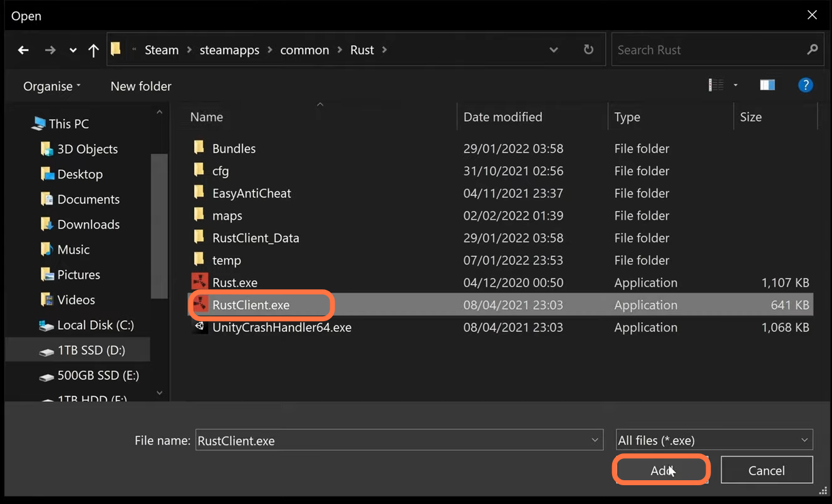
Task: Go up one folder level
Action: pos(93,50)
